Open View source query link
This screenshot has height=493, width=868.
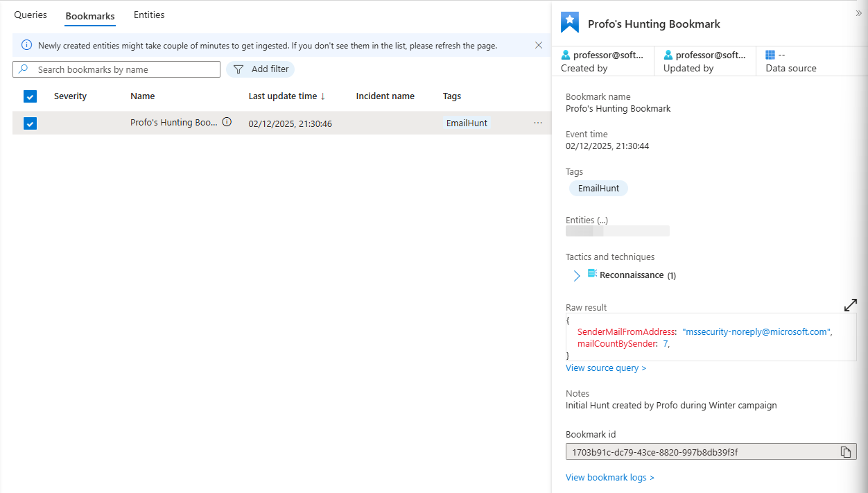tap(605, 368)
